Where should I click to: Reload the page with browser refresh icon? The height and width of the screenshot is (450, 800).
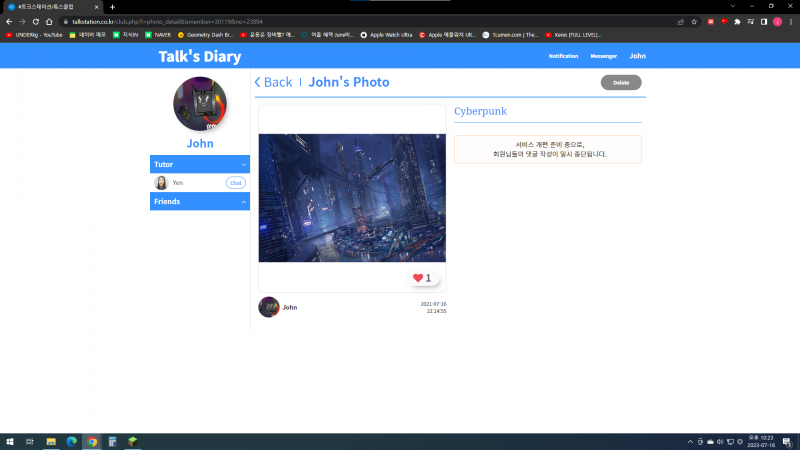point(35,21)
